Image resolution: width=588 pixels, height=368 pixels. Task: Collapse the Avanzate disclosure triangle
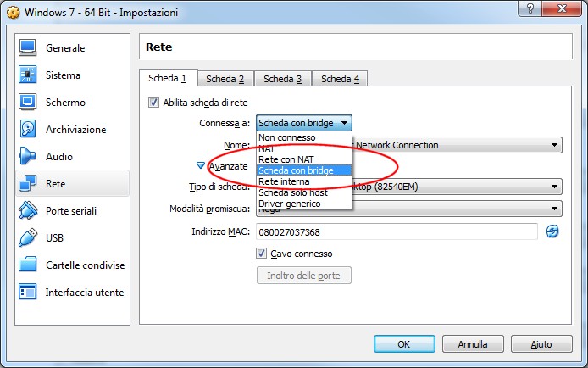point(201,165)
